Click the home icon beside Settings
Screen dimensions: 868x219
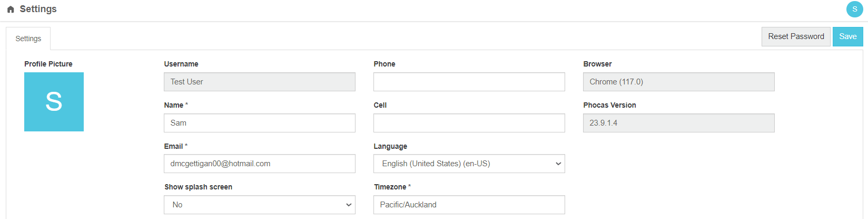[x=11, y=9]
